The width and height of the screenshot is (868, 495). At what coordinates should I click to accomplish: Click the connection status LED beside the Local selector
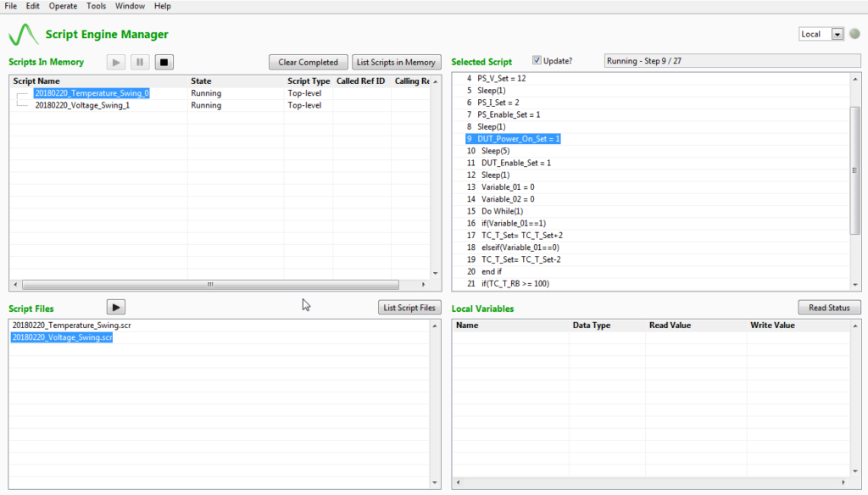pos(856,34)
